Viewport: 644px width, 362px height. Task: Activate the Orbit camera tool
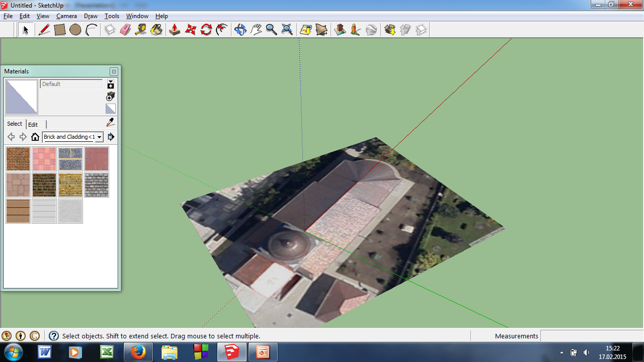[240, 30]
